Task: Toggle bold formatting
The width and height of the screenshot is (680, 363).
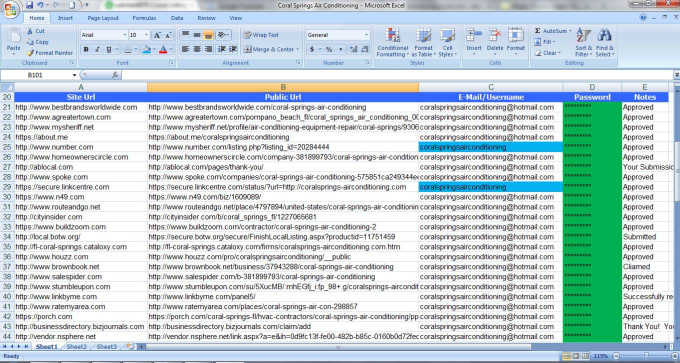Action: pos(86,49)
